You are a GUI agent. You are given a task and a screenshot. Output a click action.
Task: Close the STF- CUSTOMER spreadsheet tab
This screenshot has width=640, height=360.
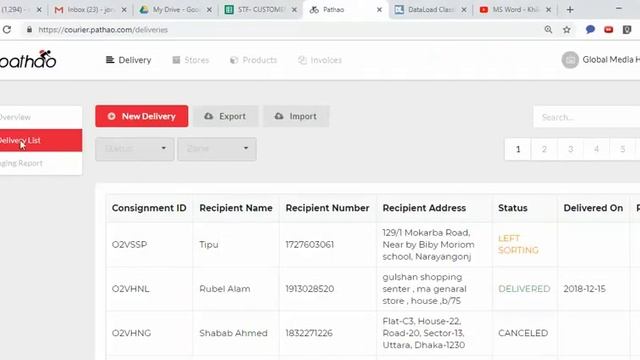[294, 9]
